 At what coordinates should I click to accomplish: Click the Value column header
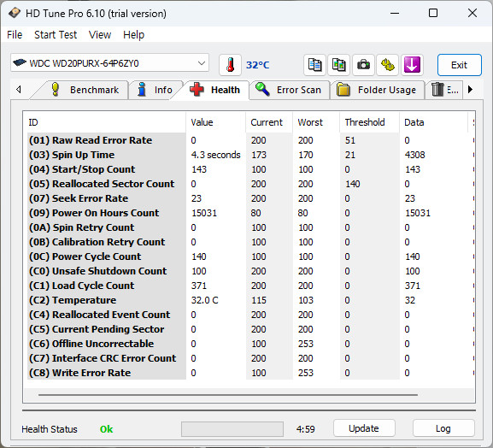tap(215, 122)
